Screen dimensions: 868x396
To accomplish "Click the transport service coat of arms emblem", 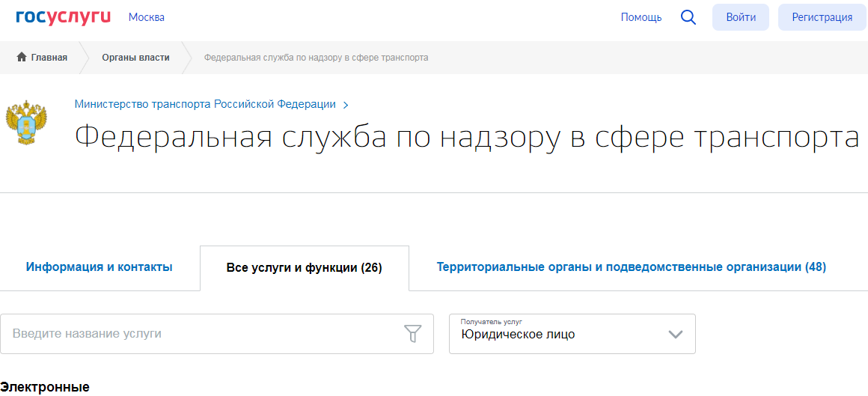I will (26, 123).
